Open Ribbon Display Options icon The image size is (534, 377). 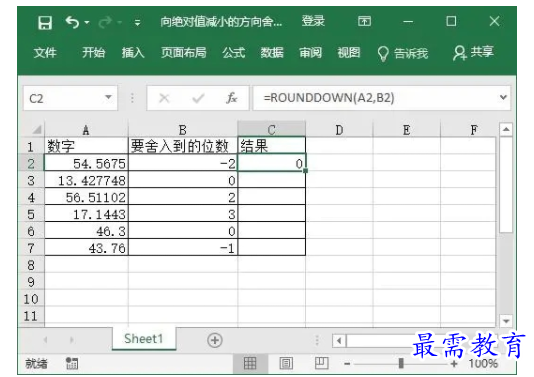coord(364,21)
